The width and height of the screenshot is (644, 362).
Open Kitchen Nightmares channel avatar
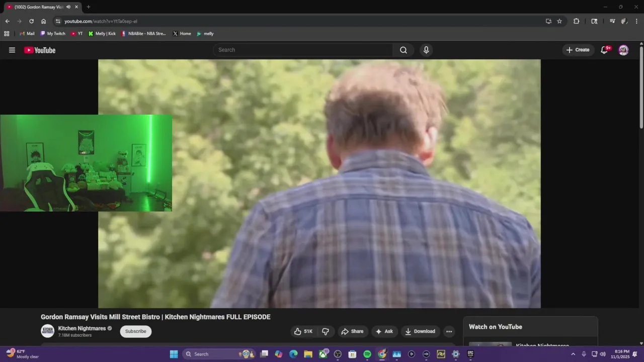click(47, 331)
